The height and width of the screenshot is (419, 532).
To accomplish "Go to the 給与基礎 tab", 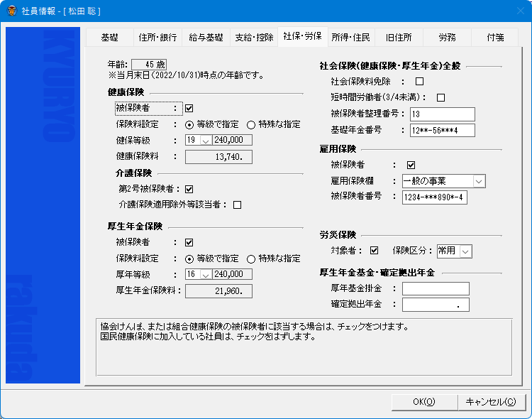I will 206,38.
